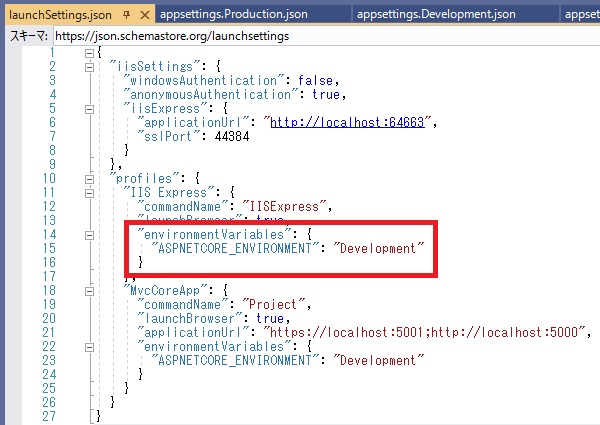Collapse the MvcCoreApp block
The height and width of the screenshot is (425, 600).
tap(89, 291)
